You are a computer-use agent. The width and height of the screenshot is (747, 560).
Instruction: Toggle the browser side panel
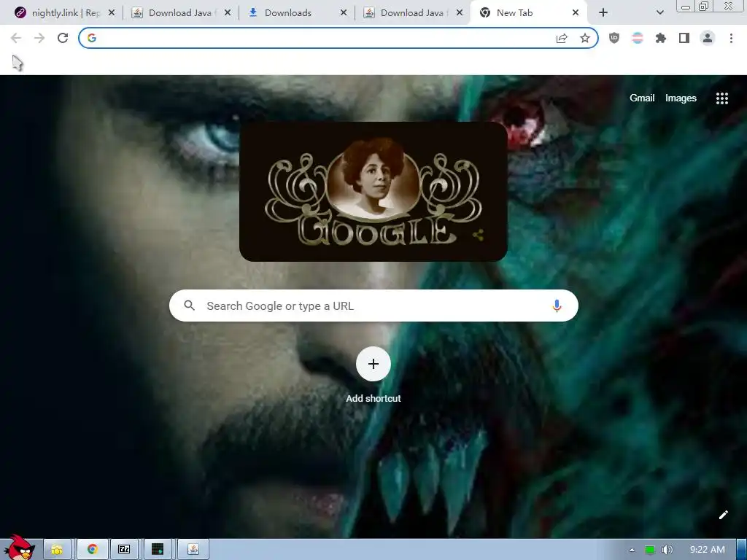[684, 38]
